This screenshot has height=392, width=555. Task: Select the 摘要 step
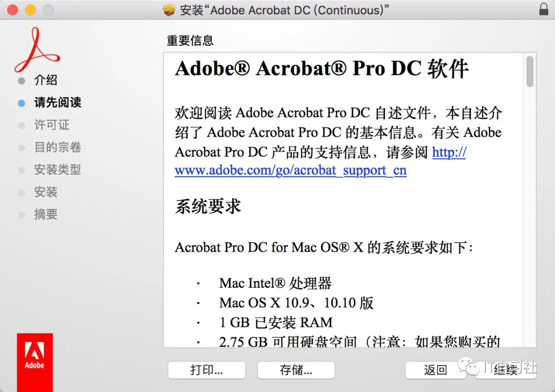click(46, 214)
